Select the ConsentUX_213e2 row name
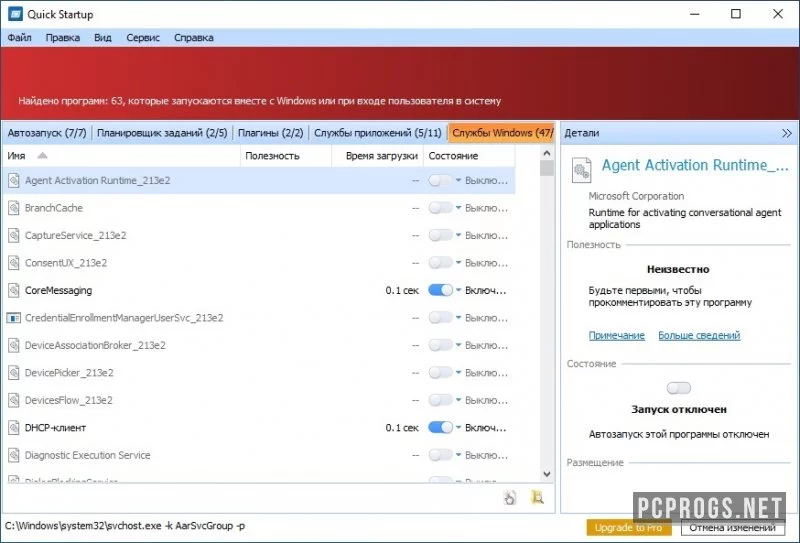 [x=66, y=263]
